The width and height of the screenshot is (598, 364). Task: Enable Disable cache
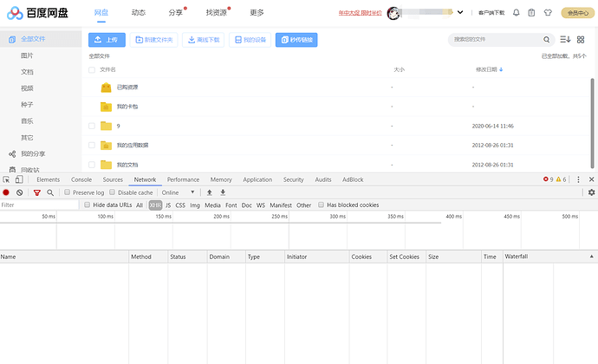pos(112,192)
